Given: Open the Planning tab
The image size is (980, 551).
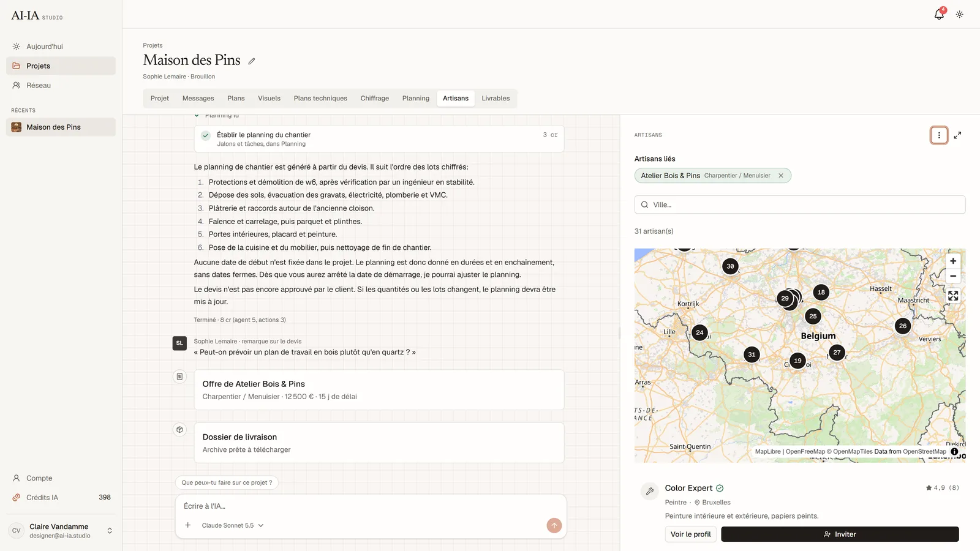Looking at the screenshot, I should [416, 99].
